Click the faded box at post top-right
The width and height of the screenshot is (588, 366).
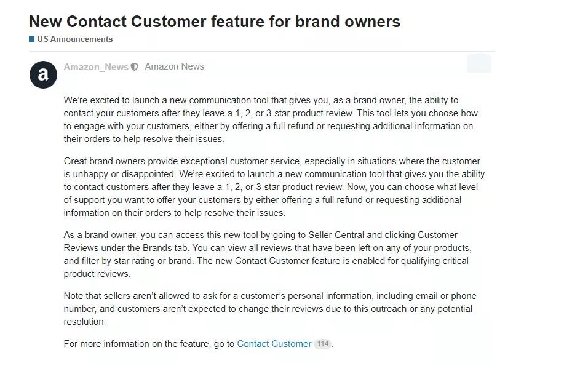(x=479, y=63)
